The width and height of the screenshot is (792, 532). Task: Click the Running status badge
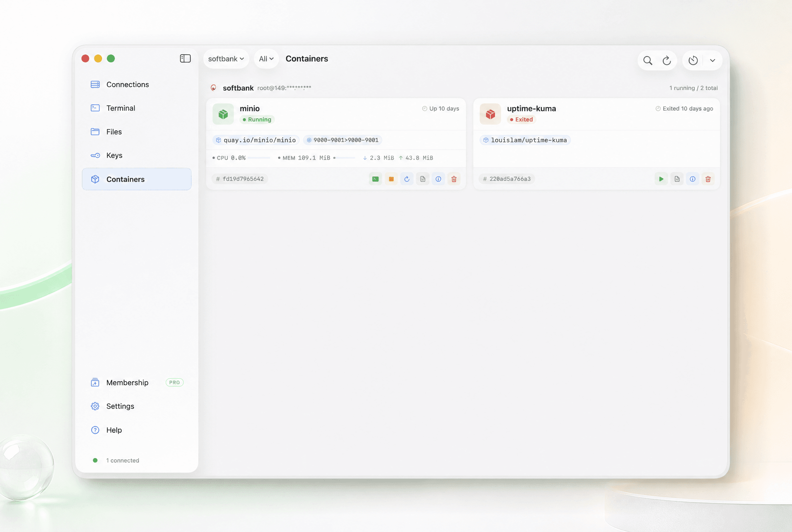257,119
